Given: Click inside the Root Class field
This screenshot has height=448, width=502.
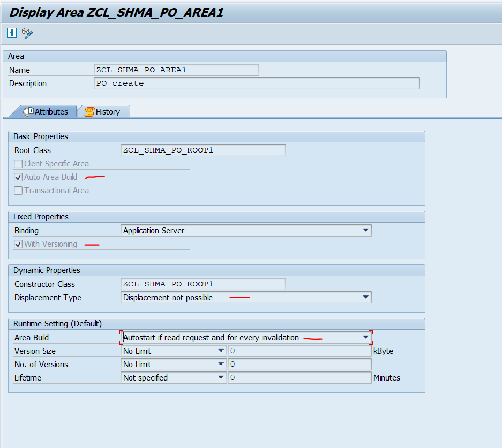Looking at the screenshot, I should tap(203, 150).
